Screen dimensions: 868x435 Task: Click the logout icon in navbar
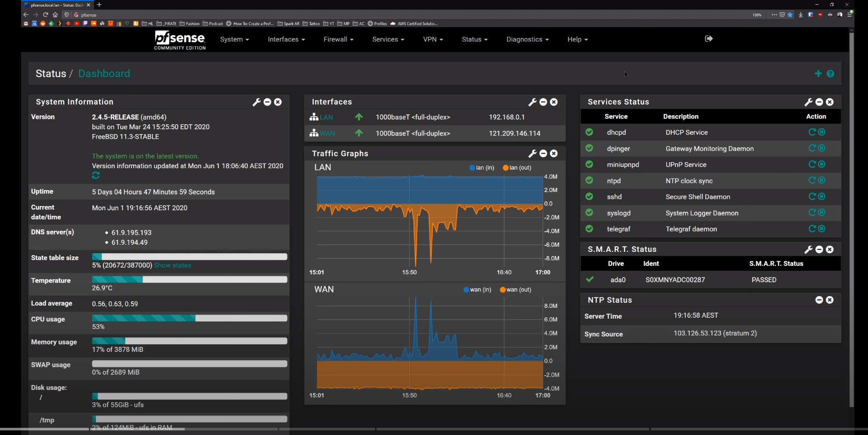(709, 38)
